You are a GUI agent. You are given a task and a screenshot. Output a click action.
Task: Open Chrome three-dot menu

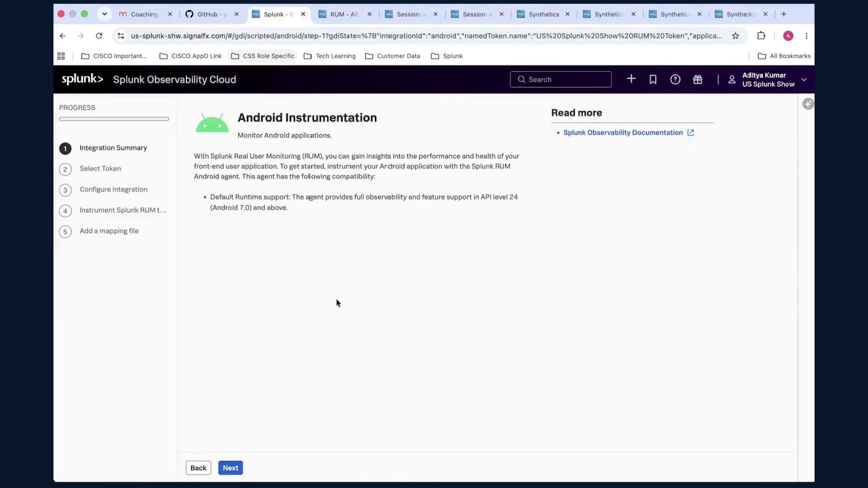806,36
